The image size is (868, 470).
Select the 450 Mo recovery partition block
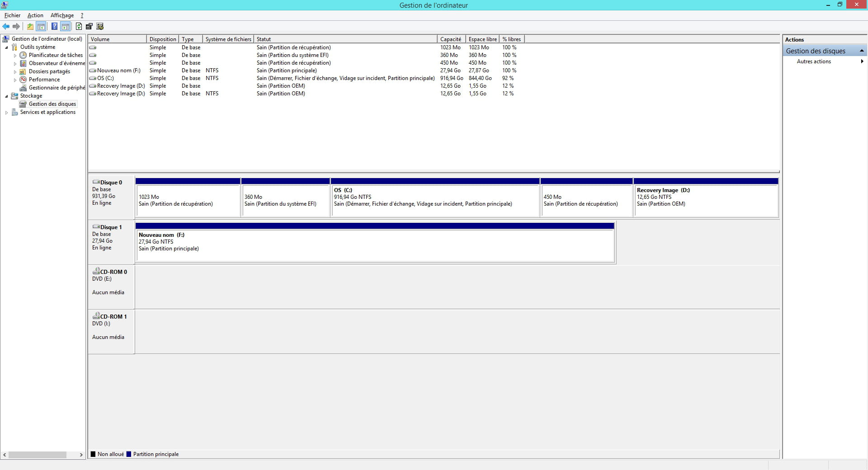586,197
